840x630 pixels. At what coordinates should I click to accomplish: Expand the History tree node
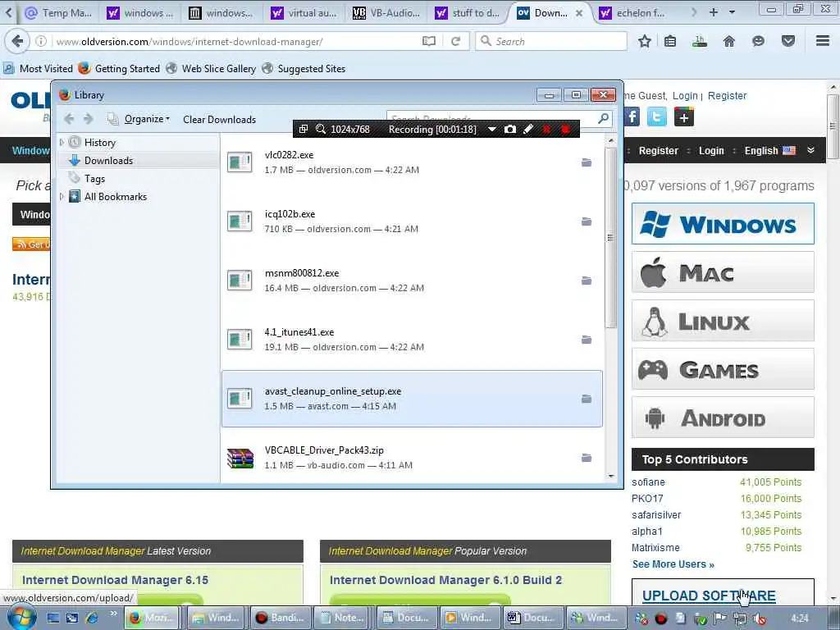point(62,142)
